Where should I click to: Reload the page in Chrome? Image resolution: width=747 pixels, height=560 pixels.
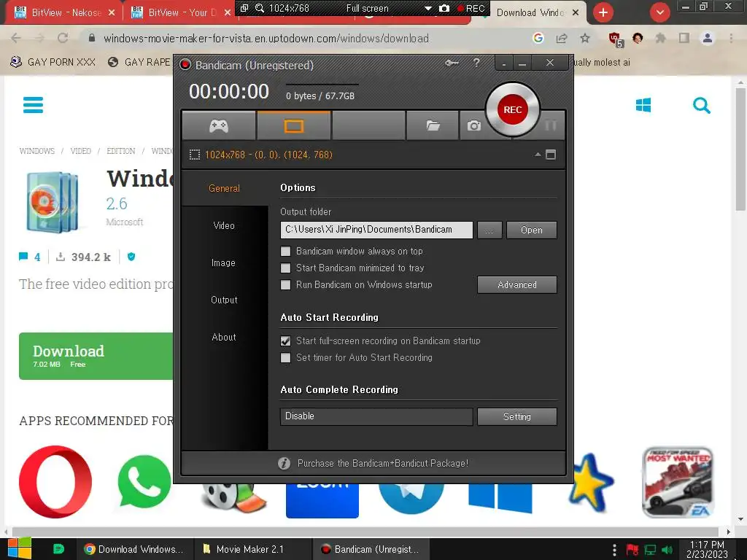[x=63, y=38]
